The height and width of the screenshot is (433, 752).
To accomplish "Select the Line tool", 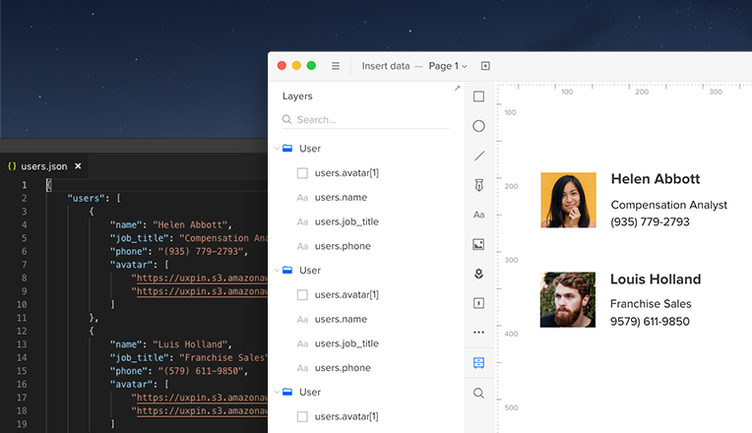I will (x=479, y=156).
